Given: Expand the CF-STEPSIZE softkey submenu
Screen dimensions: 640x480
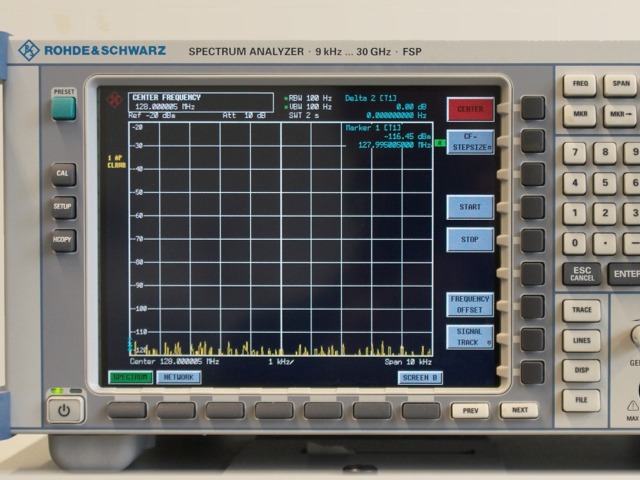Looking at the screenshot, I should [469, 141].
